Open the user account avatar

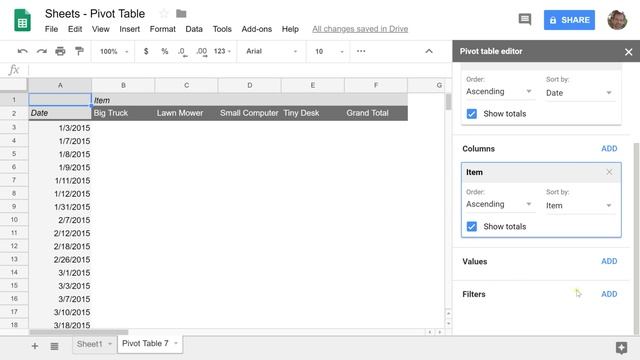point(617,20)
